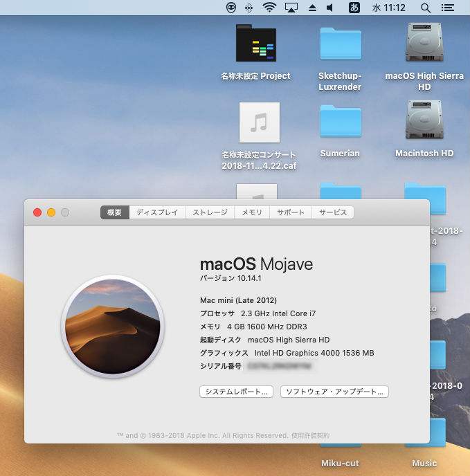
Task: Click the 2.3 GHz Intel Core i7 value
Action: tap(278, 313)
